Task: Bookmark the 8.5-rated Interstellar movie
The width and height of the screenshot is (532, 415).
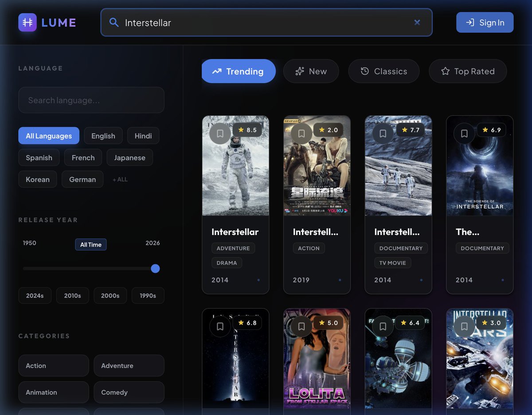Action: (220, 133)
